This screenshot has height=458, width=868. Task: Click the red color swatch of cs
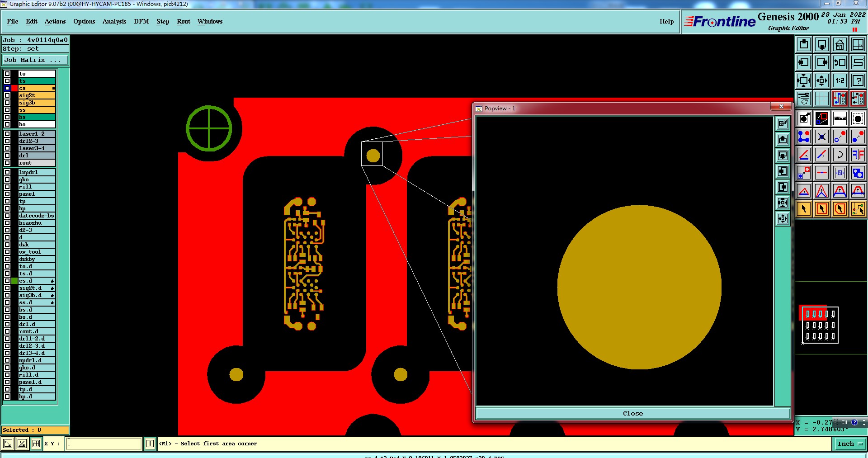click(x=14, y=88)
